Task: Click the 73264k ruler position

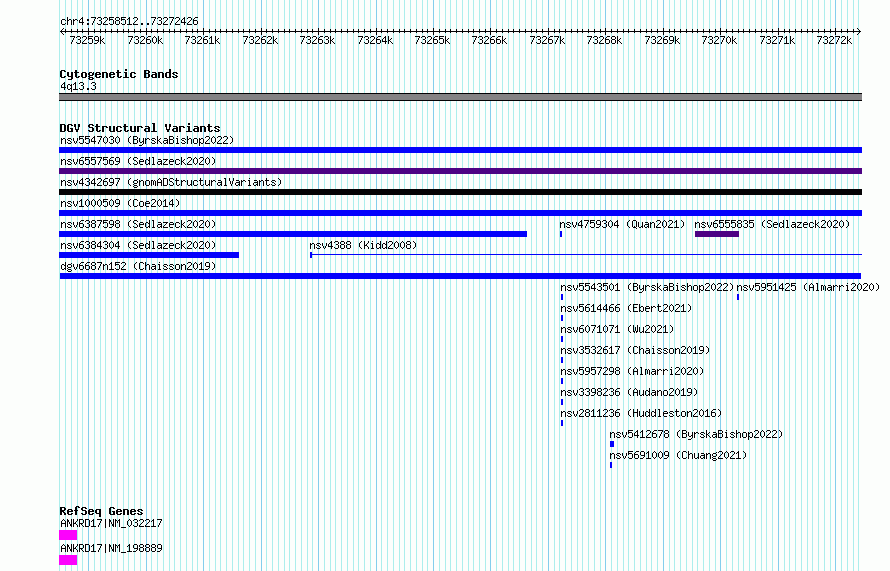Action: (x=375, y=40)
